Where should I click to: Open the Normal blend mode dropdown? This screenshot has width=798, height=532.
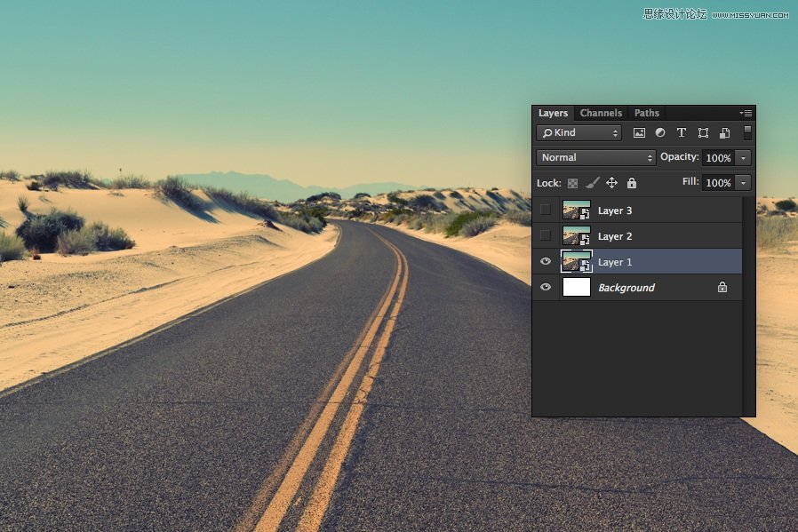click(x=595, y=157)
